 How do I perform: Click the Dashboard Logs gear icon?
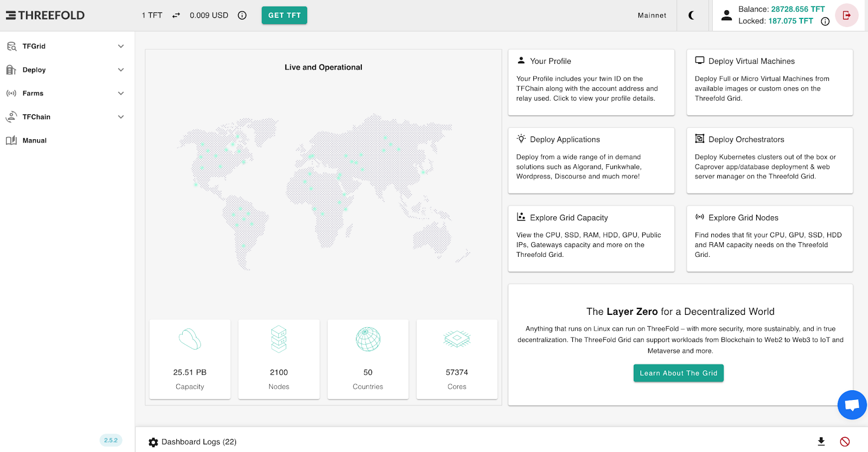coord(154,442)
